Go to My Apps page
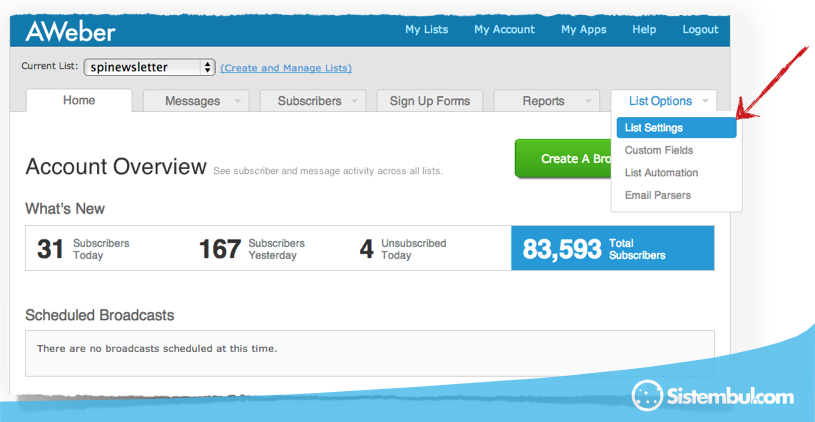 [x=583, y=30]
